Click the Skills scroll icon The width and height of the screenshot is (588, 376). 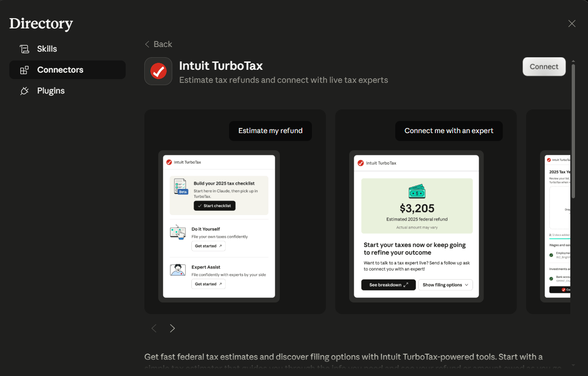(24, 49)
